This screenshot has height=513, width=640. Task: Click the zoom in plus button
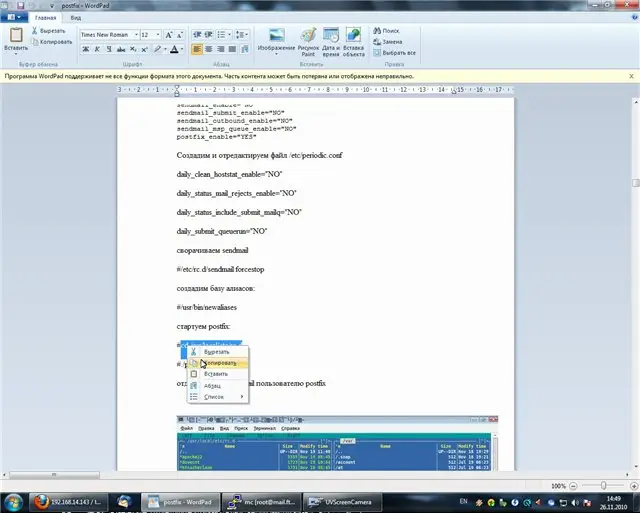(634, 486)
